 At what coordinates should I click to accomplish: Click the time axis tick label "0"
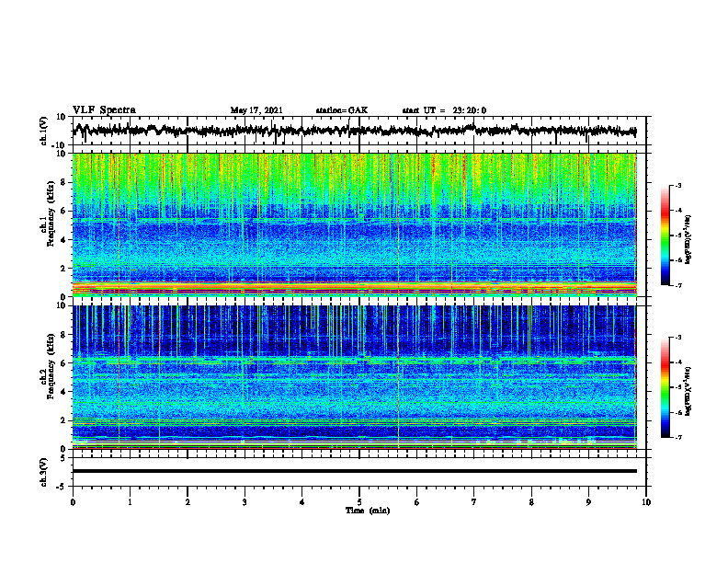pyautogui.click(x=73, y=502)
